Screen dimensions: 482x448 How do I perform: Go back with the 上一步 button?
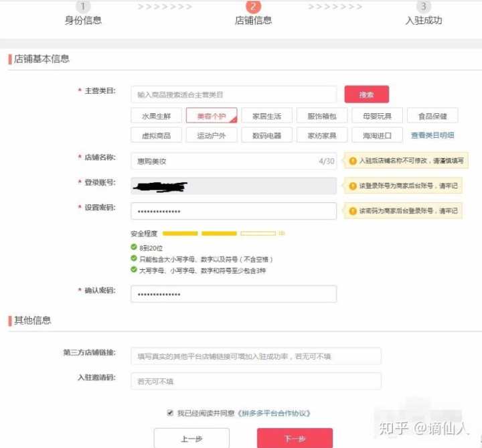[191, 438]
